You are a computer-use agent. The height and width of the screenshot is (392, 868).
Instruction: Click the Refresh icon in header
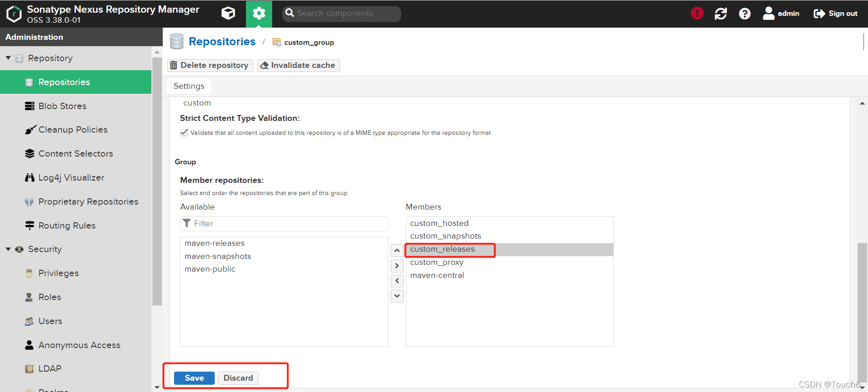tap(721, 14)
